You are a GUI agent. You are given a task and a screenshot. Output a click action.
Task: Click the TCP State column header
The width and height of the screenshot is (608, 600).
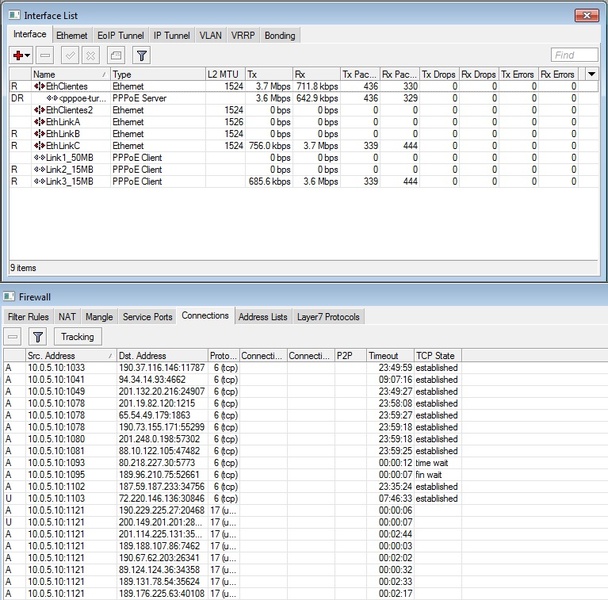click(438, 355)
